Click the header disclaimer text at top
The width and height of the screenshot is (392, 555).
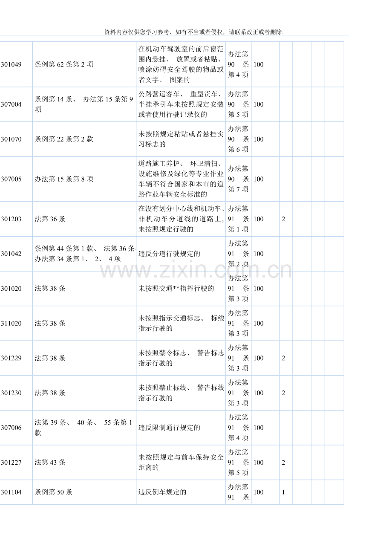(x=196, y=32)
